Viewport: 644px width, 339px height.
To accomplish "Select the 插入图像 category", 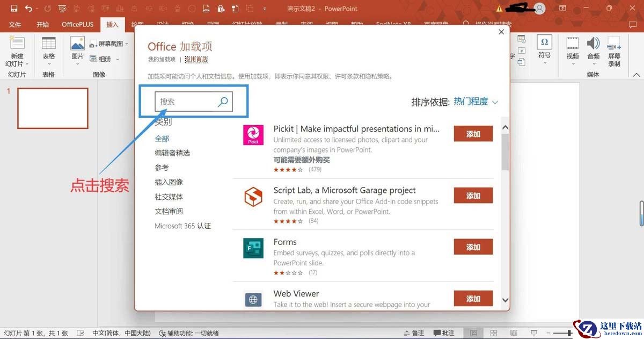I will coord(169,182).
